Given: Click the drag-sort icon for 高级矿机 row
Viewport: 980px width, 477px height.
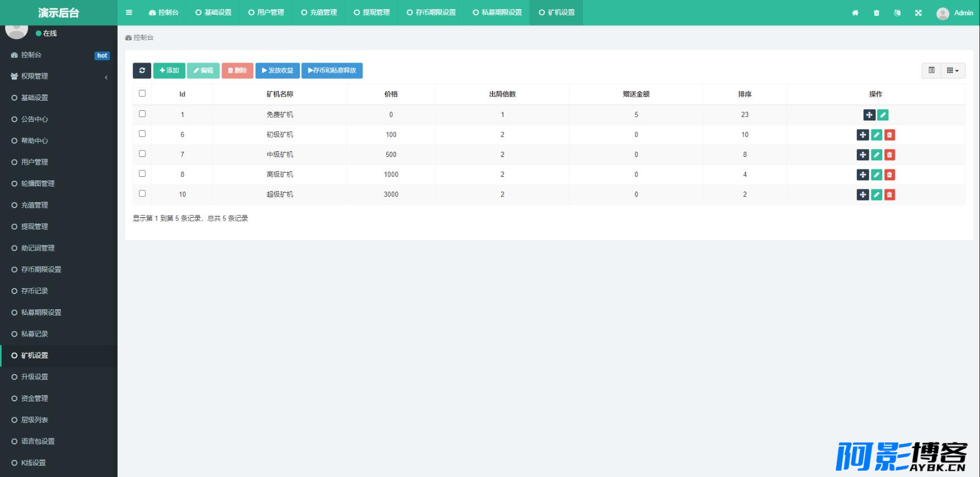Looking at the screenshot, I should point(863,175).
